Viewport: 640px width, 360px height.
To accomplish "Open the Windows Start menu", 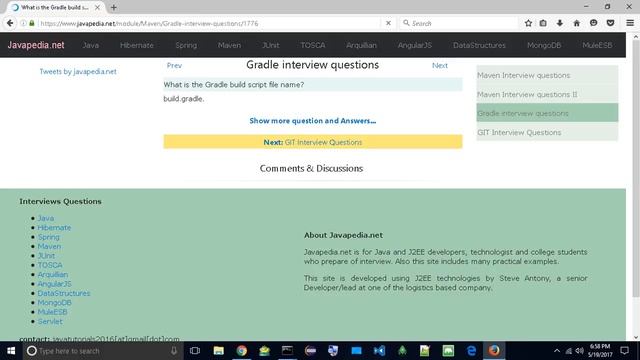I will click(11, 351).
